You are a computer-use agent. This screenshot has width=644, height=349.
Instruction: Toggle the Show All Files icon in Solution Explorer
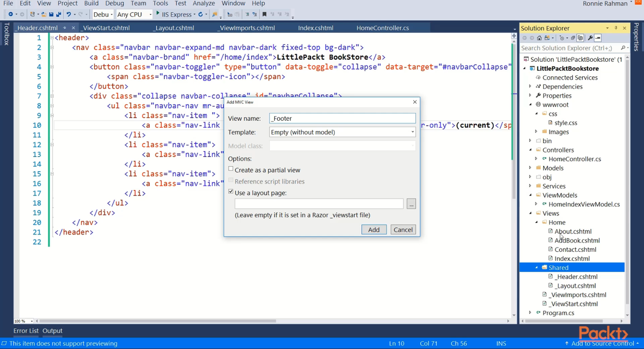click(x=580, y=38)
